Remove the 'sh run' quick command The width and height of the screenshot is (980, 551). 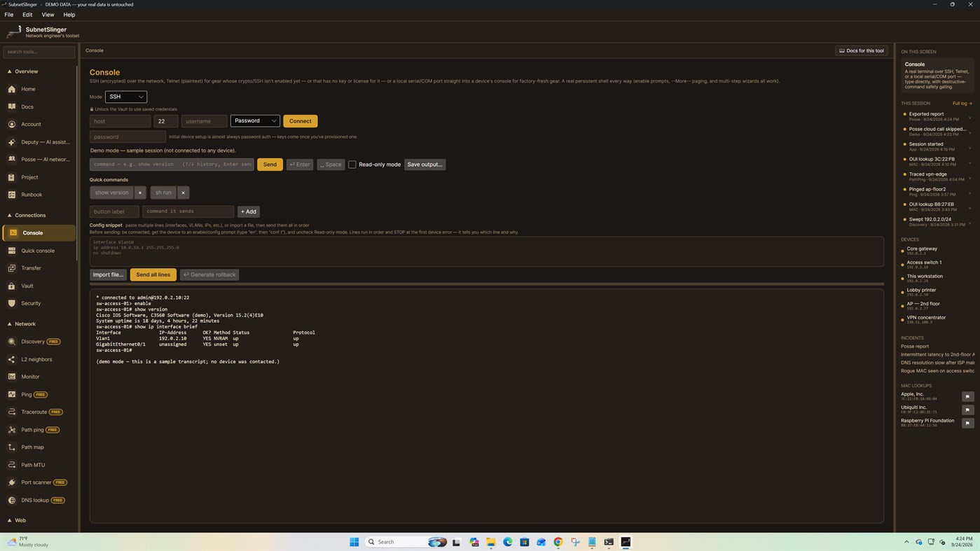pyautogui.click(x=183, y=193)
